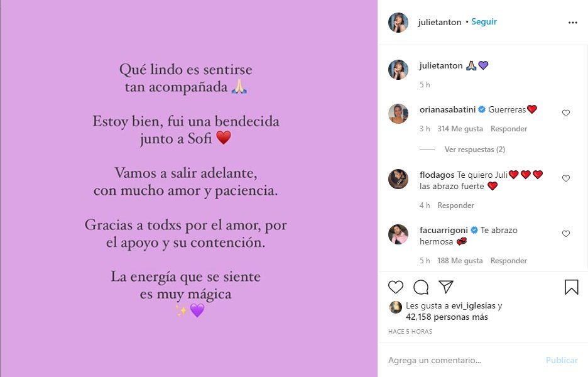Like facuarrigoni's comment heart
588x377 pixels.
point(566,234)
